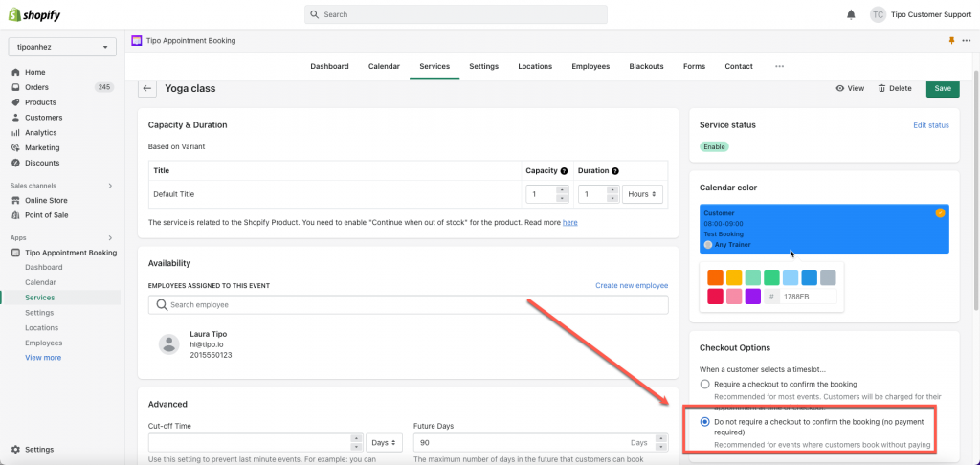Screen dimensions: 980x465
Task: Click the Delete trash button
Action: coord(895,88)
